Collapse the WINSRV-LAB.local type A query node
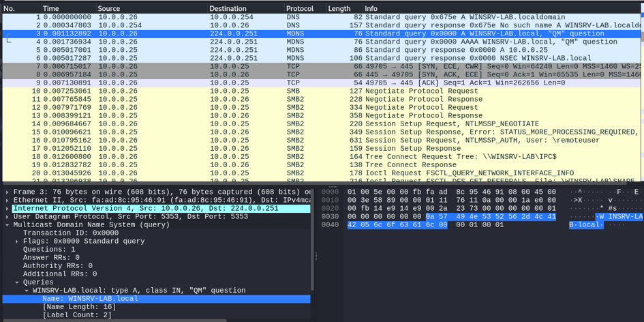Screen dimensions: 644x322 click(27, 291)
